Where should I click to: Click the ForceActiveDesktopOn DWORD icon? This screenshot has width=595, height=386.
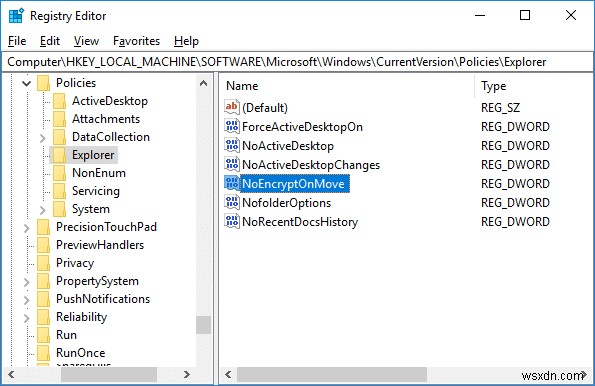(231, 126)
